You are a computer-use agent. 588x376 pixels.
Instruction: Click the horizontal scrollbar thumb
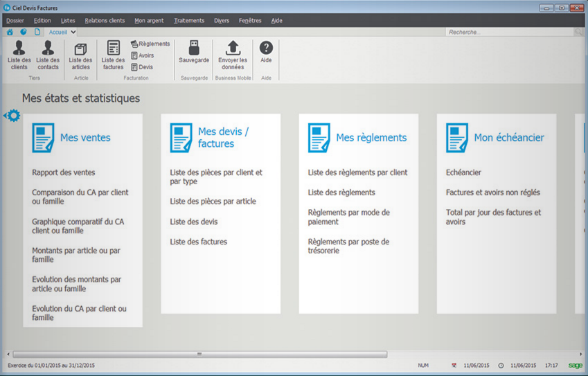point(200,354)
